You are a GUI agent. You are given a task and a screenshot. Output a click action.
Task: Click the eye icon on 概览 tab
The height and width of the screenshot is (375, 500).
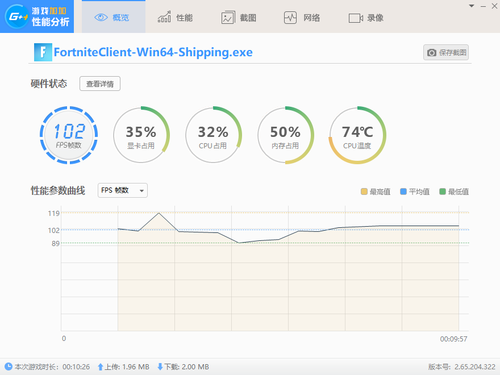pos(101,17)
